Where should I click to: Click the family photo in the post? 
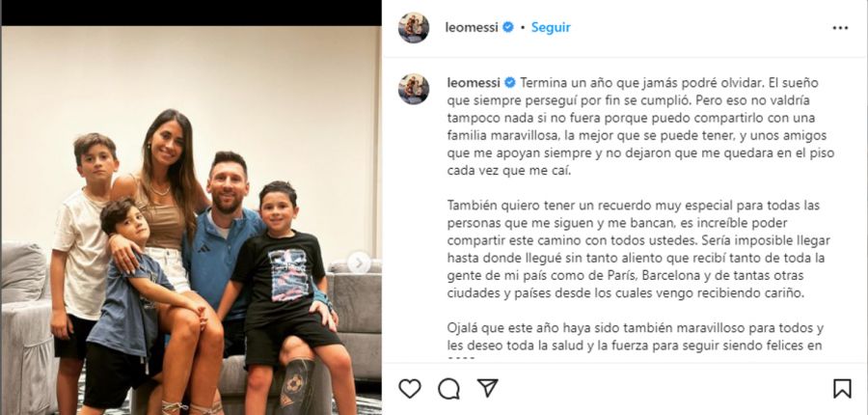pos(191,220)
